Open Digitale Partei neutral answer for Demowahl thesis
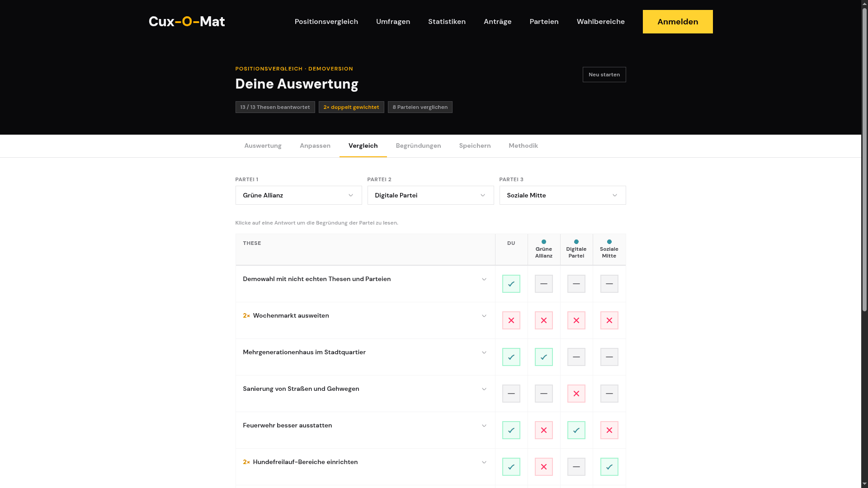The image size is (868, 488). (576, 284)
